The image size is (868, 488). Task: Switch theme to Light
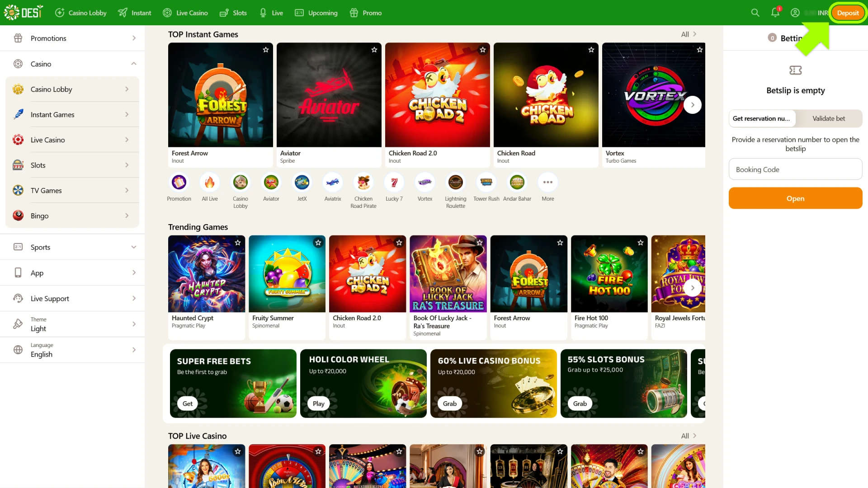(72, 324)
